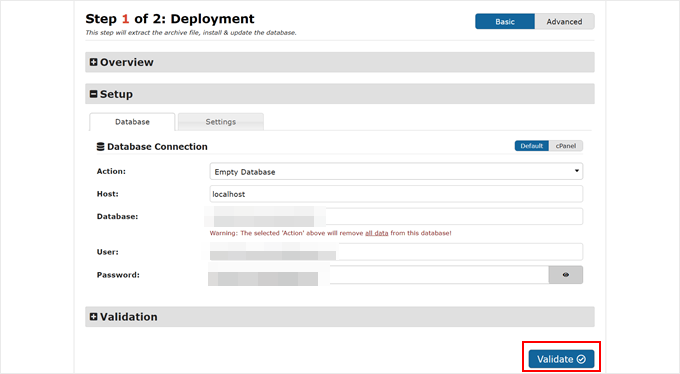Click the Password input field
The height and width of the screenshot is (374, 680).
[379, 275]
